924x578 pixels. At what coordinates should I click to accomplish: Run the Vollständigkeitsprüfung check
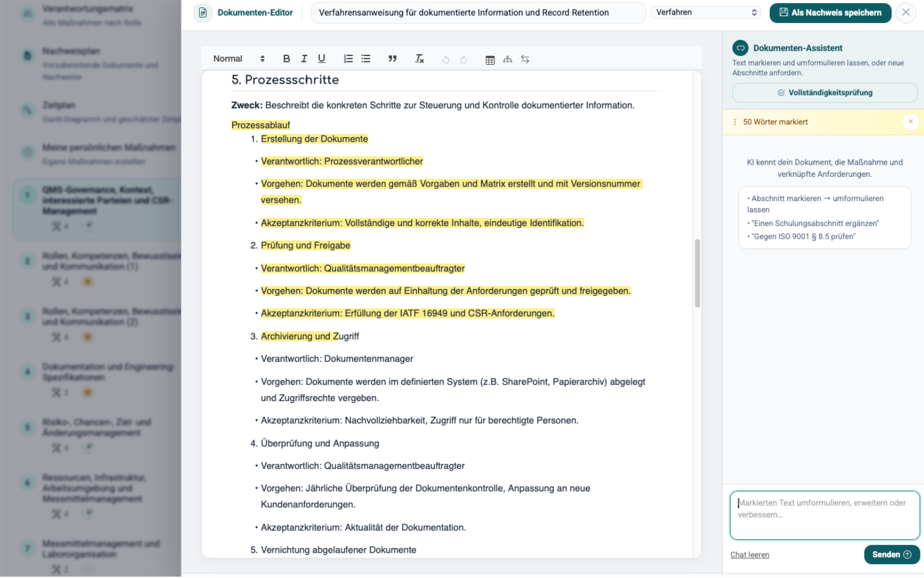pyautogui.click(x=824, y=92)
